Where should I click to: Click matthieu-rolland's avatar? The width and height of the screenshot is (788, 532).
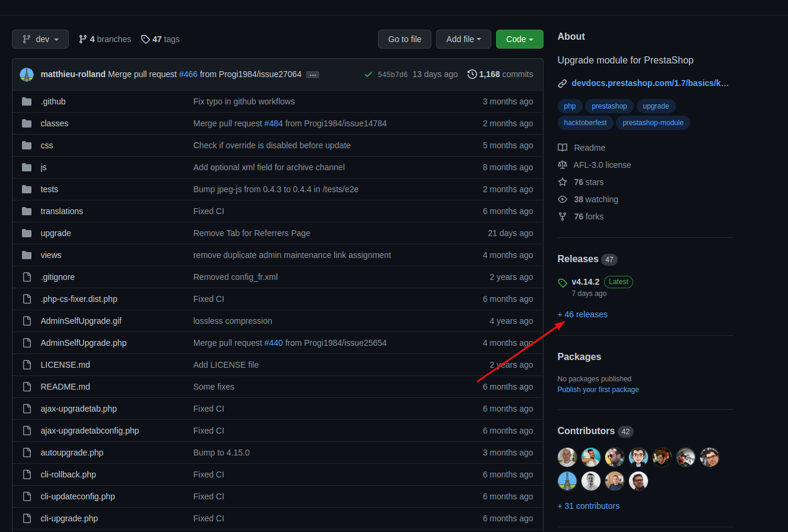tap(27, 74)
